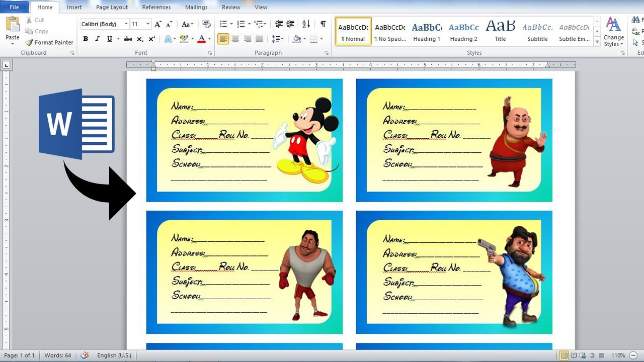Switch to Outline view
The image size is (644, 362).
click(593, 355)
